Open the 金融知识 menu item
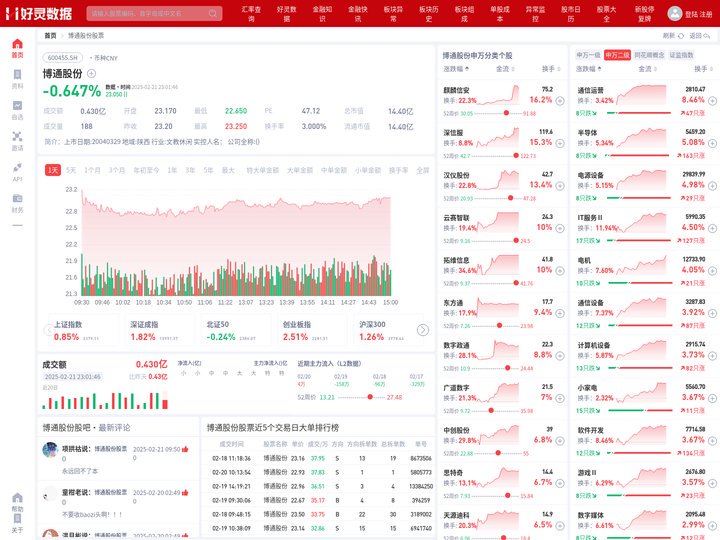This screenshot has width=720, height=540. click(322, 13)
